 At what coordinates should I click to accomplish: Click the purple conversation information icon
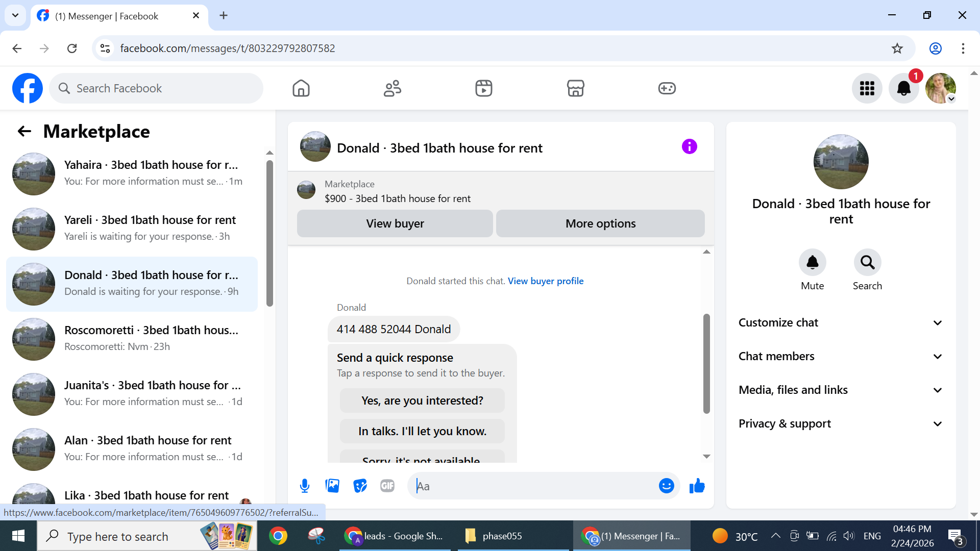pyautogui.click(x=689, y=147)
